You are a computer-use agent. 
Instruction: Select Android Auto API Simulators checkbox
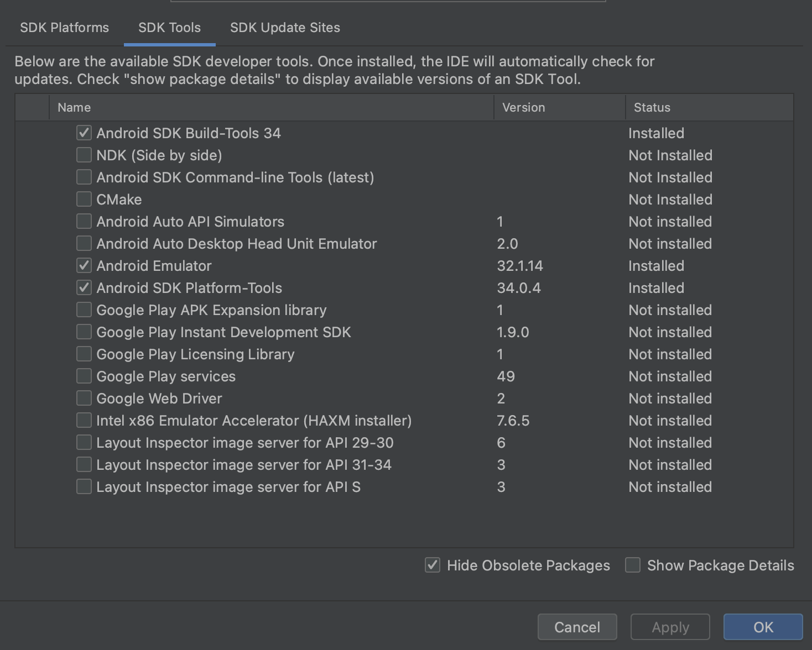click(84, 222)
